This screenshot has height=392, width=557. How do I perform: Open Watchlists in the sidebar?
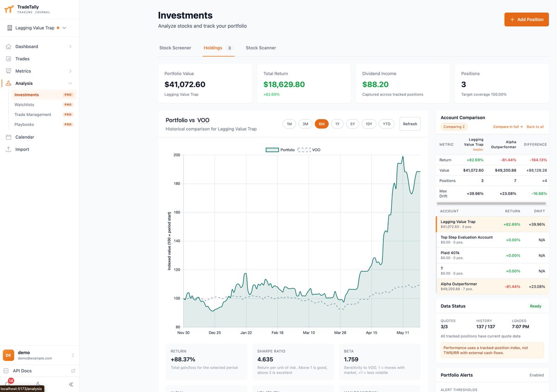[x=44, y=105]
